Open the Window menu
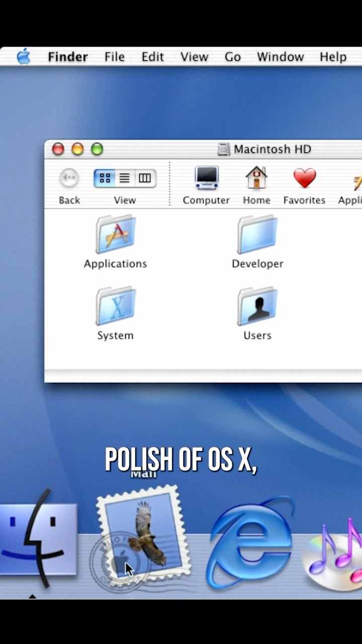The height and width of the screenshot is (644, 362). (280, 57)
